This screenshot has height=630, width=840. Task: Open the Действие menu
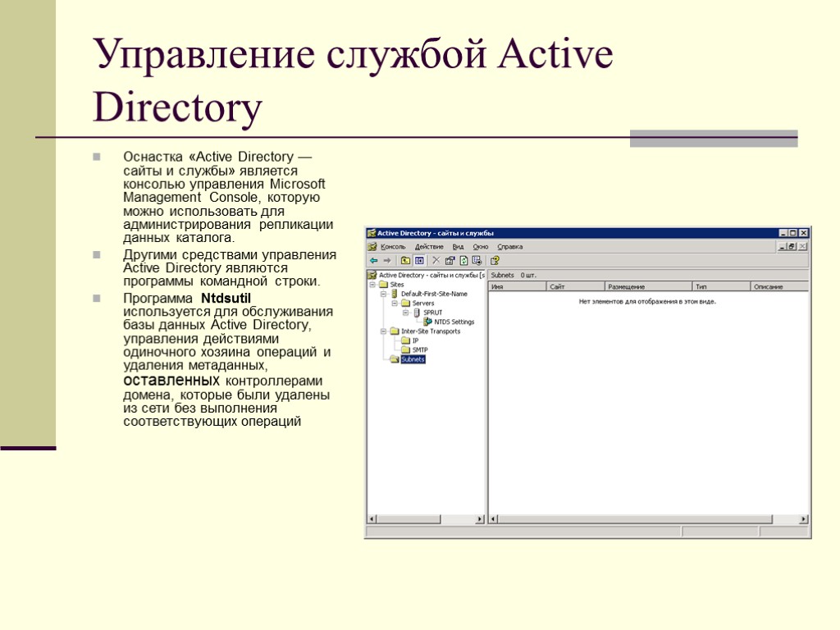[x=429, y=246]
